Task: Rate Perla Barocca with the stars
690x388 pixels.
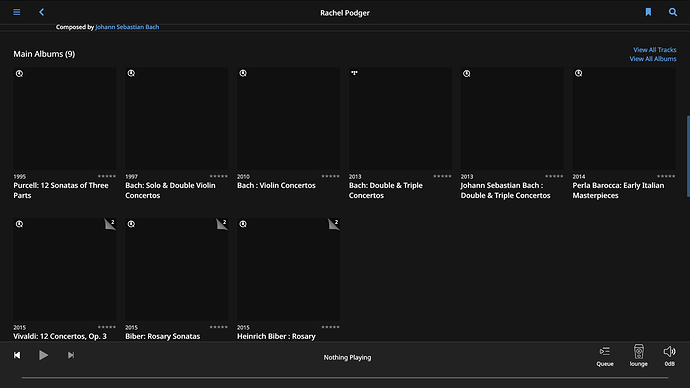Action: coord(666,176)
